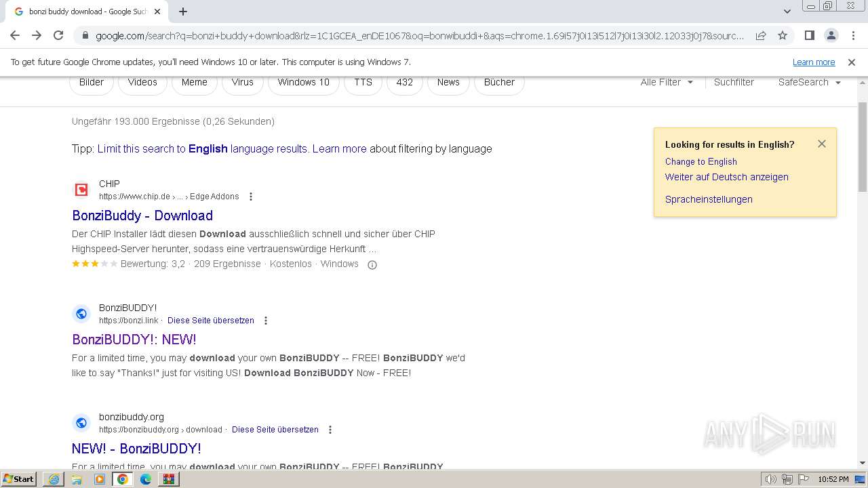Open the NEW! - BonziBUDDY! result

136,449
